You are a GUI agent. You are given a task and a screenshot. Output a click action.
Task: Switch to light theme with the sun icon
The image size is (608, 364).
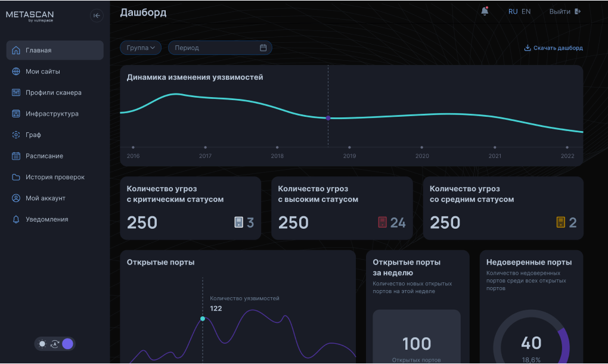42,344
